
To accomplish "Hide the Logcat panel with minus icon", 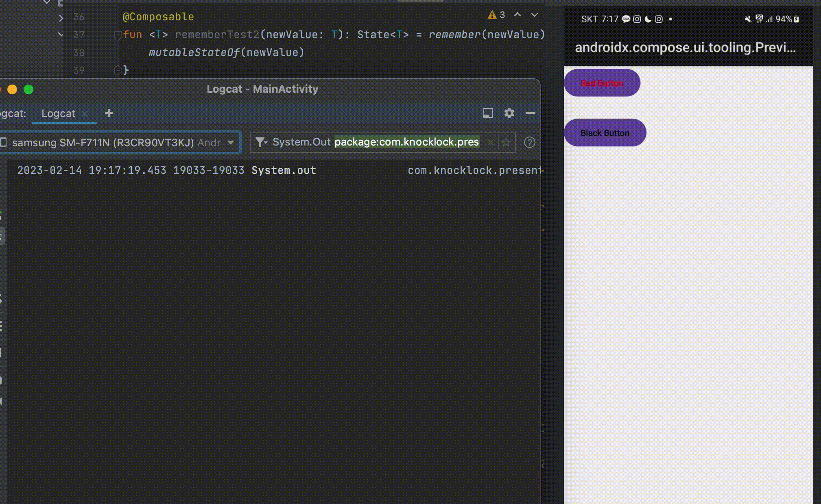I will (x=530, y=113).
